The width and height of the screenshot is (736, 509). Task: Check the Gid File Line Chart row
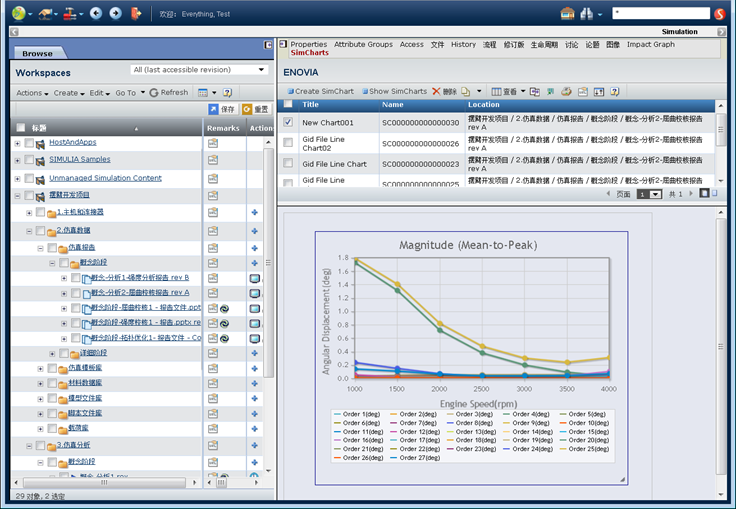point(288,163)
